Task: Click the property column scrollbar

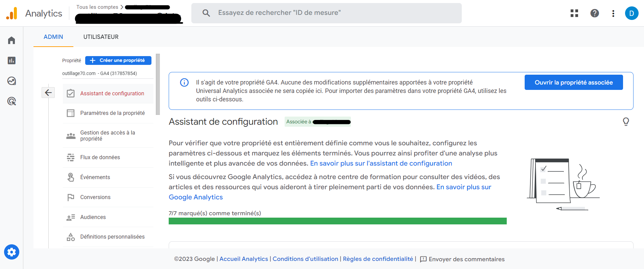Action: 158,84
